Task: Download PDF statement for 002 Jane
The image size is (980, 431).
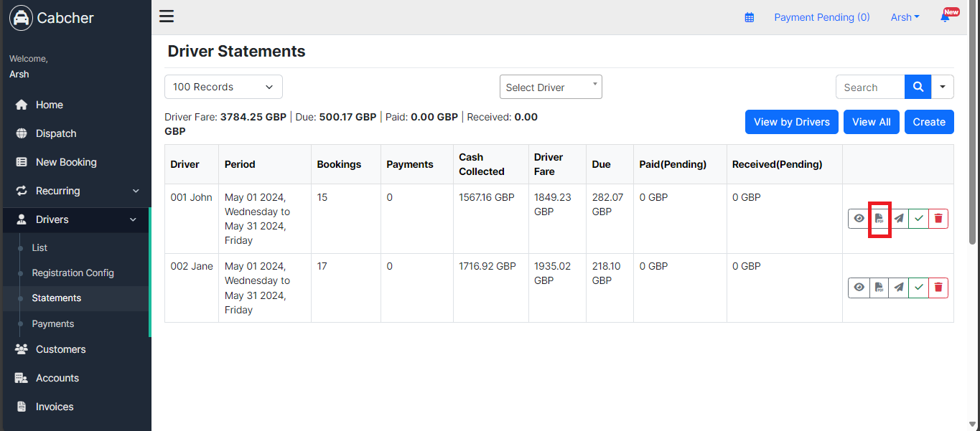Action: tap(879, 288)
